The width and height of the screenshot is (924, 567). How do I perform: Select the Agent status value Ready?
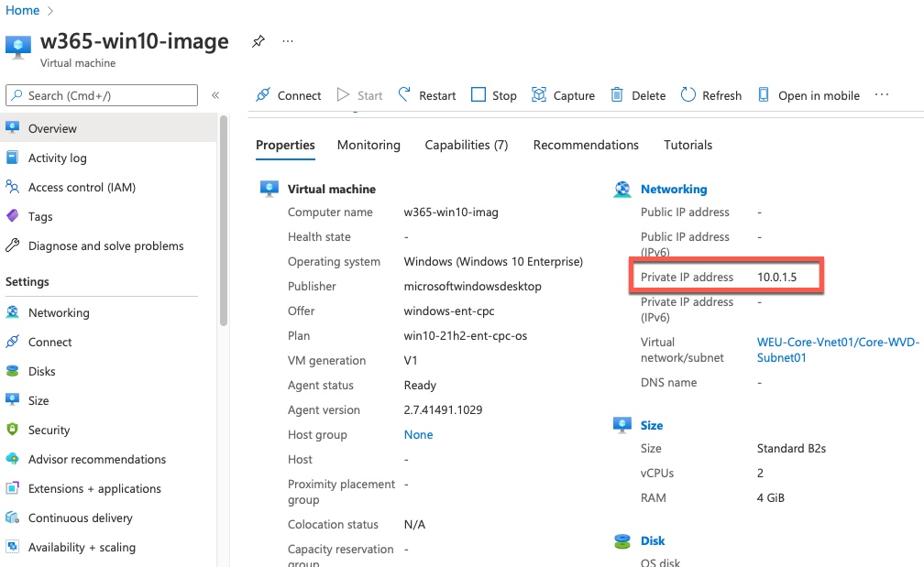pyautogui.click(x=420, y=385)
